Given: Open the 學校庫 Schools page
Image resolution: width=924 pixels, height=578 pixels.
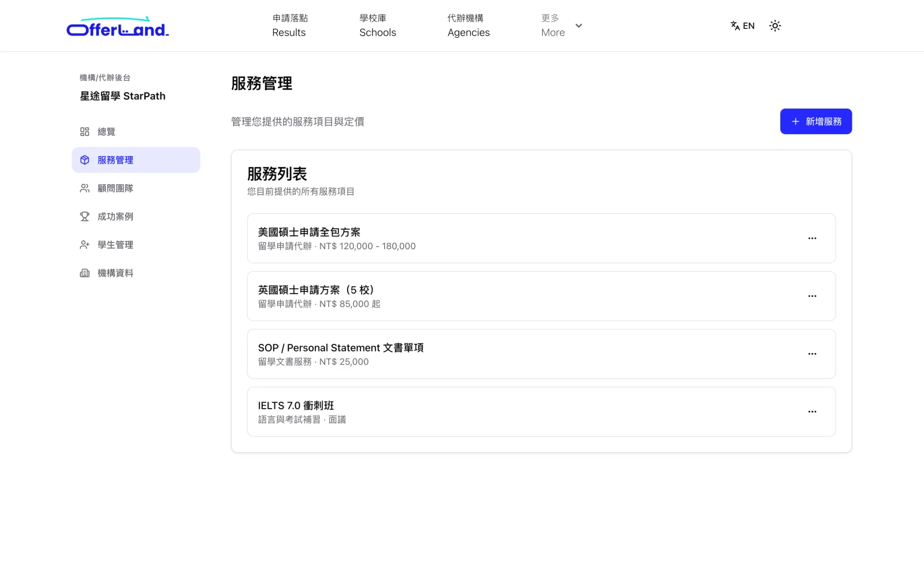Looking at the screenshot, I should (x=378, y=25).
